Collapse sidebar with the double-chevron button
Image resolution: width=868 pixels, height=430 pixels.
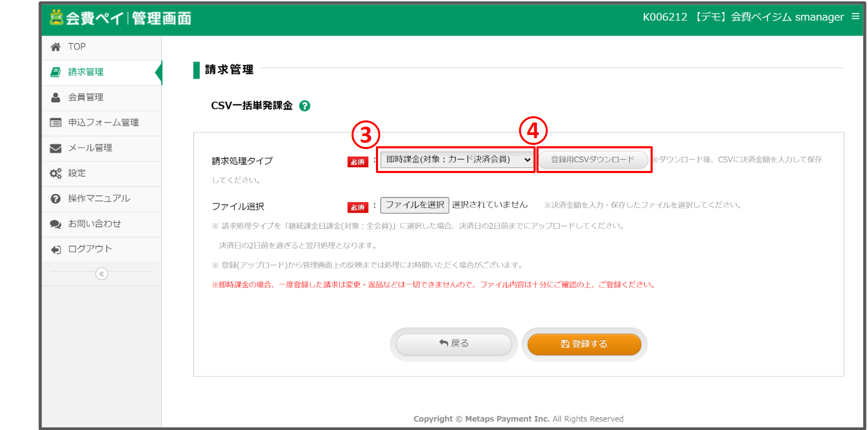(102, 274)
